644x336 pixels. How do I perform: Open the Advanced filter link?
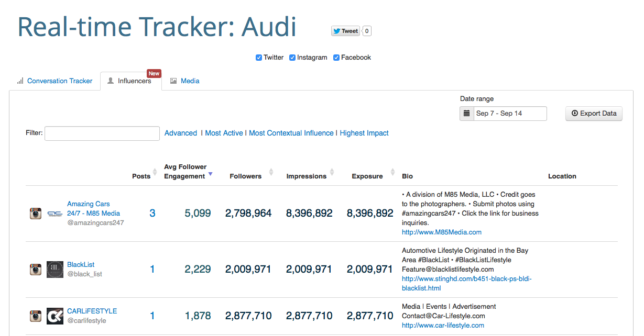pyautogui.click(x=181, y=133)
